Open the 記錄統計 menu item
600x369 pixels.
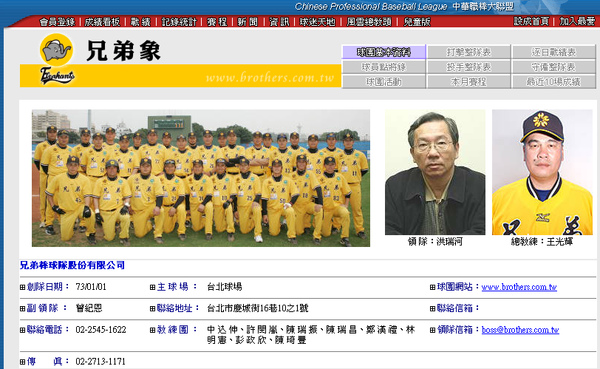coord(179,22)
